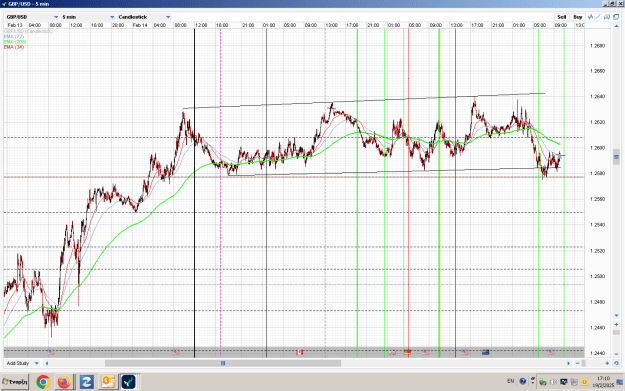This screenshot has height=391, width=625.
Task: Open the GBP/USD symbol dropdown
Action: click(32, 17)
